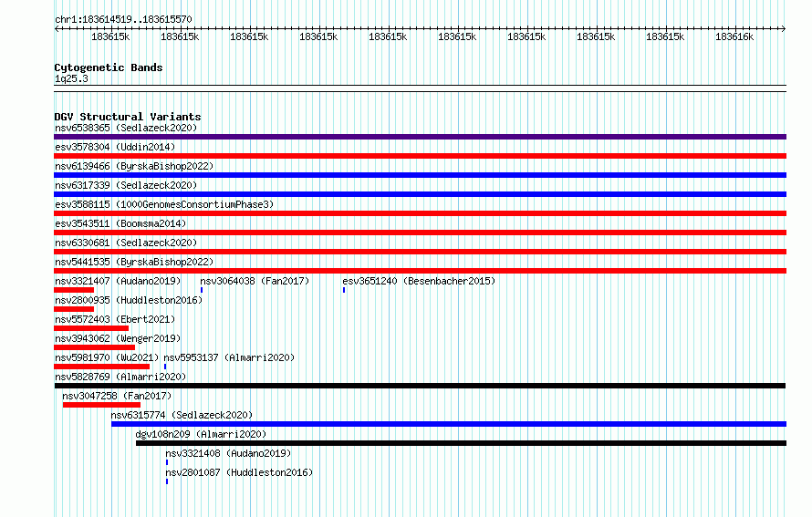Image resolution: width=812 pixels, height=517 pixels.
Task: Open the nsv6315774 (Sedlazeck2020) label
Action: [182, 415]
